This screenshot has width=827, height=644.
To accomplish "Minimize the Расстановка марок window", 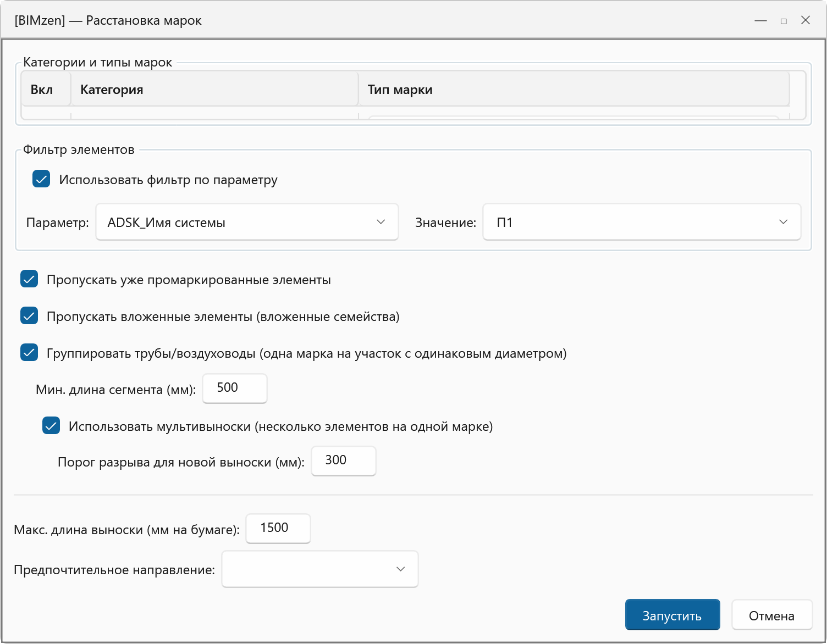I will coord(761,20).
